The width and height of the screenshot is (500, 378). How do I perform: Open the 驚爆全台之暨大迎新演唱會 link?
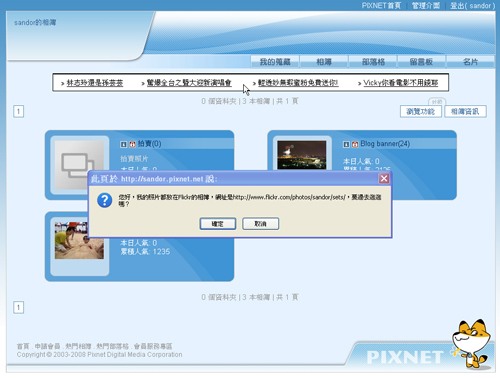(189, 83)
